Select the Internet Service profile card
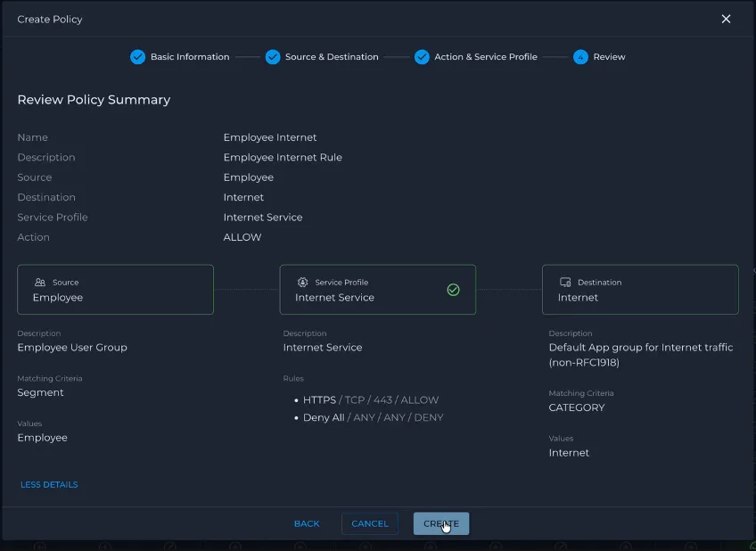756x551 pixels. [x=377, y=290]
